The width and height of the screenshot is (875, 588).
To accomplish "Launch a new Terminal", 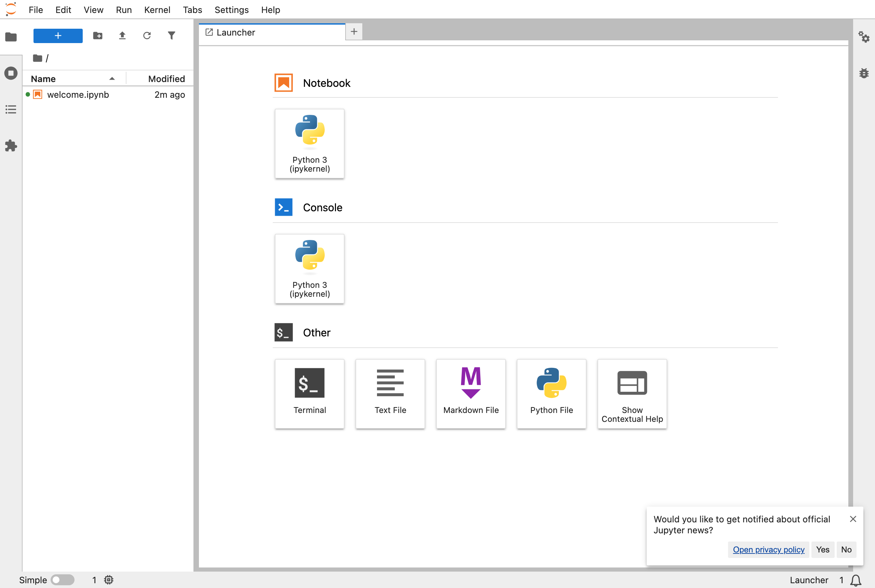I will (x=309, y=394).
